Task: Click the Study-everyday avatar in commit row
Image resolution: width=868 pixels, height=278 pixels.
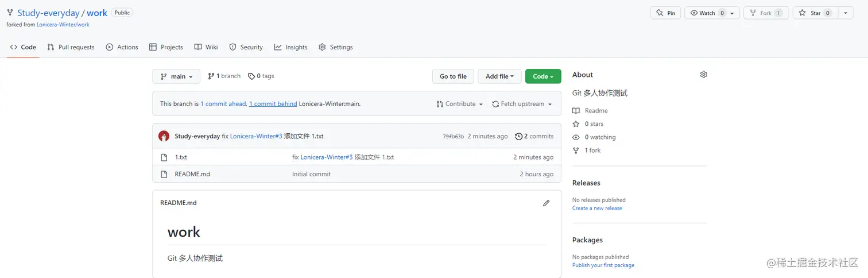Action: click(164, 136)
